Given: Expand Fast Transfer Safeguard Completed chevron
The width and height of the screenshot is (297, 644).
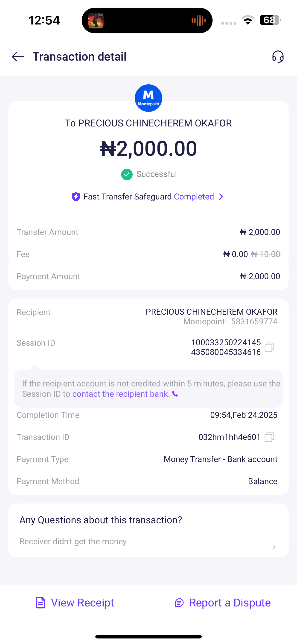Looking at the screenshot, I should (x=221, y=197).
